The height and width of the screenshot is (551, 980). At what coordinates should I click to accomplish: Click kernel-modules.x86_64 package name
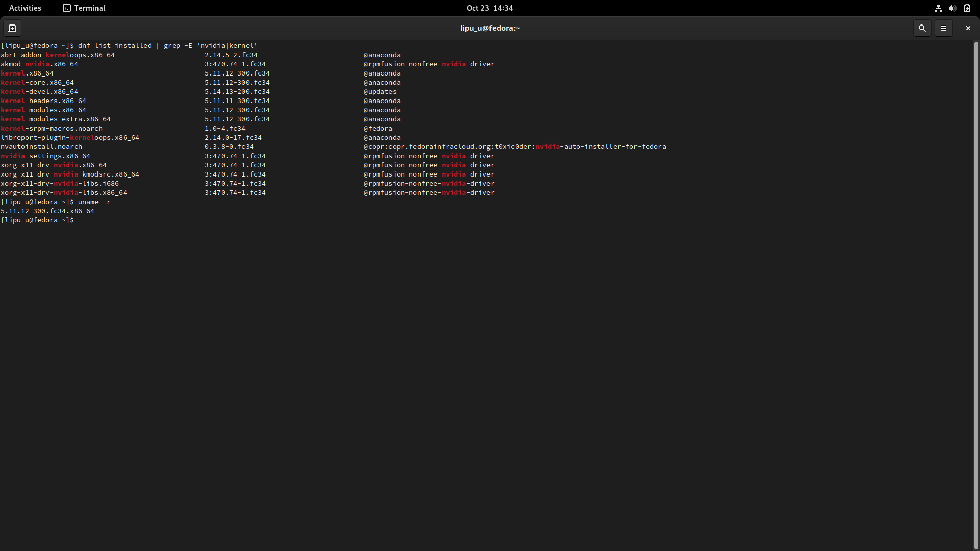click(x=43, y=110)
